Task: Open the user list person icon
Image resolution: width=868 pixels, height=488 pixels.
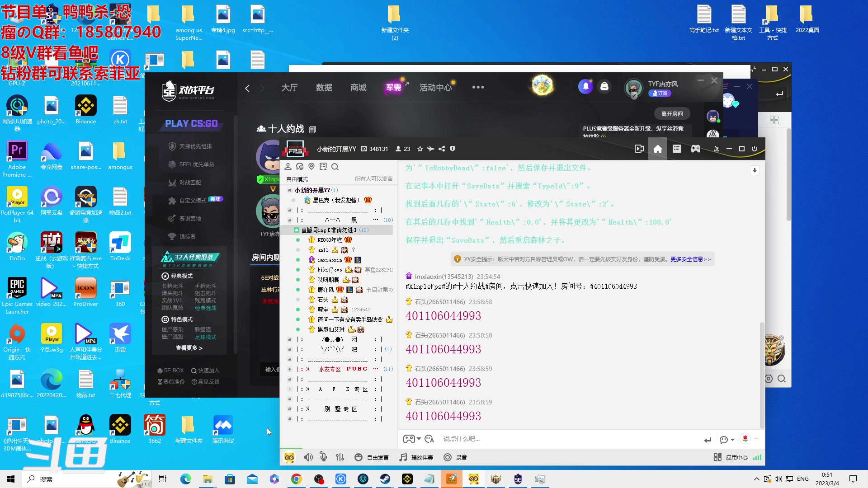Action: coord(288,167)
